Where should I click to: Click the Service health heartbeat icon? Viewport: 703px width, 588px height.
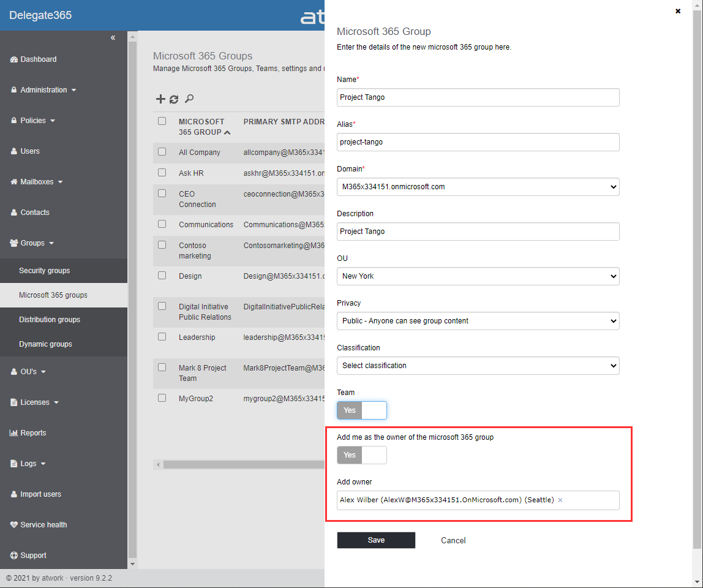tap(14, 524)
